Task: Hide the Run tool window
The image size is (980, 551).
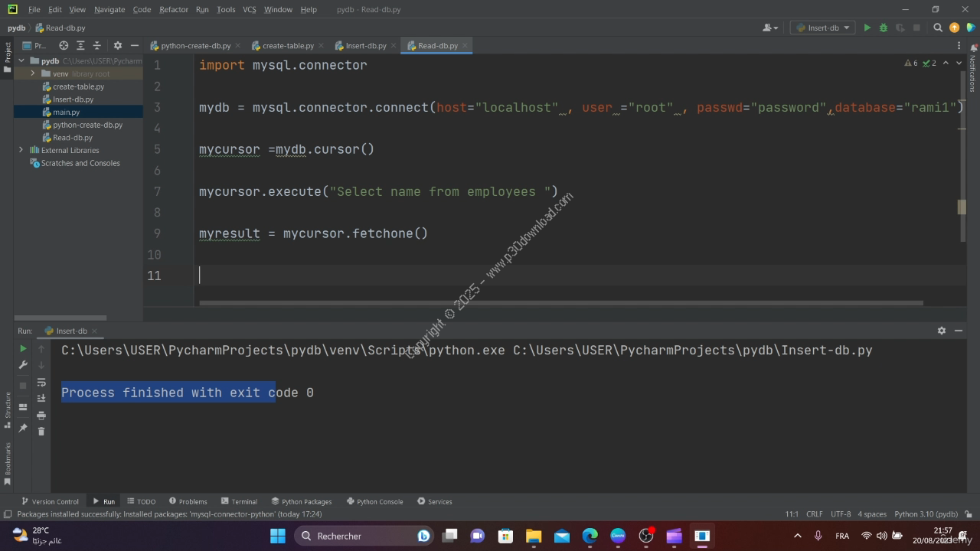Action: [959, 331]
